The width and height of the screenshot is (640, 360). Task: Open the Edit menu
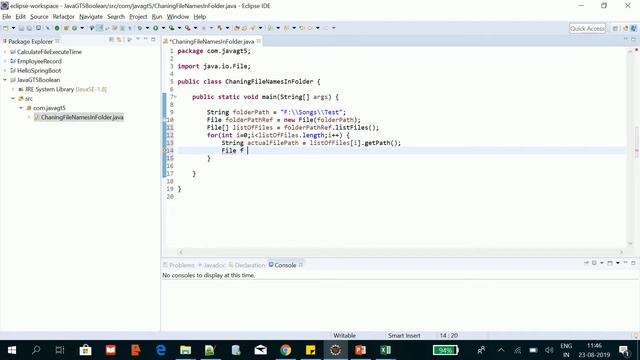click(x=20, y=17)
